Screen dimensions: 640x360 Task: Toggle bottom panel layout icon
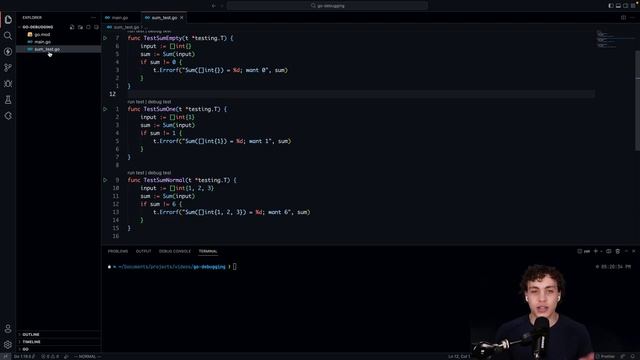pos(618,6)
